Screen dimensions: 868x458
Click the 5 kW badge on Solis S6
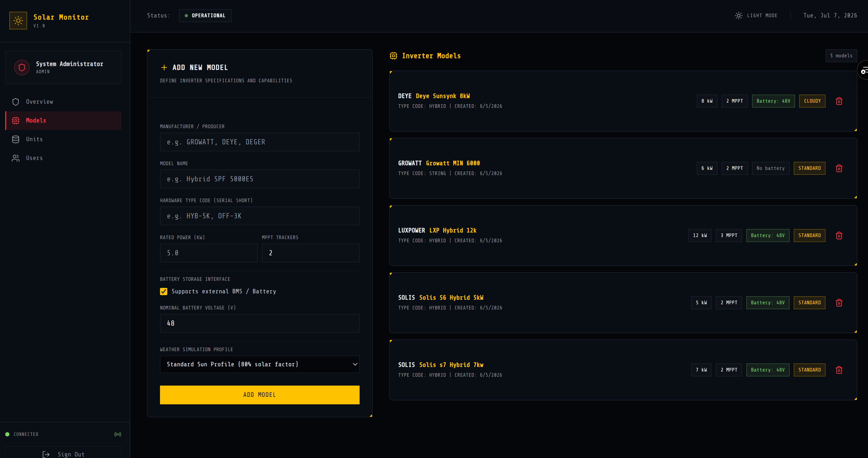pos(701,303)
